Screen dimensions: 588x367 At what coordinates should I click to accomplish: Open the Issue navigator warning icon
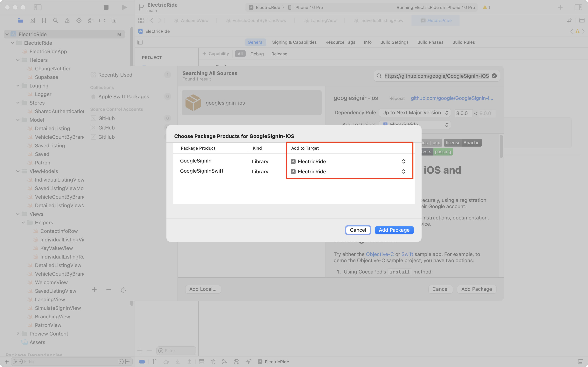pyautogui.click(x=67, y=20)
